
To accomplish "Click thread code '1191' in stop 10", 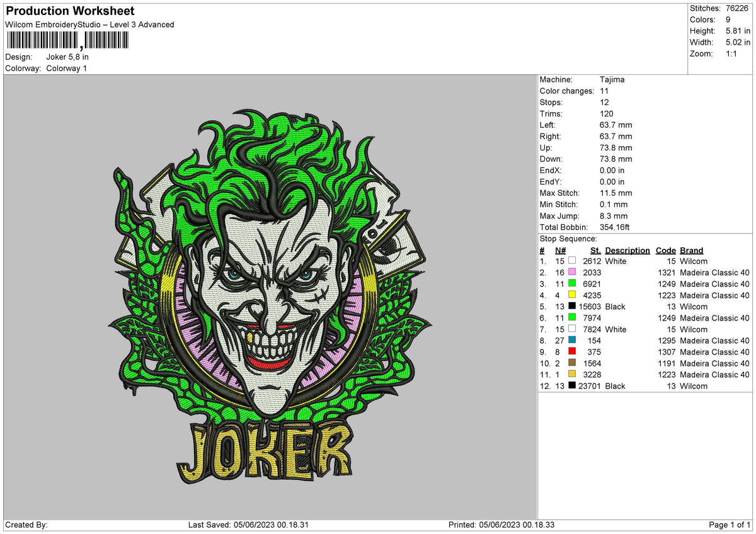I will [667, 363].
